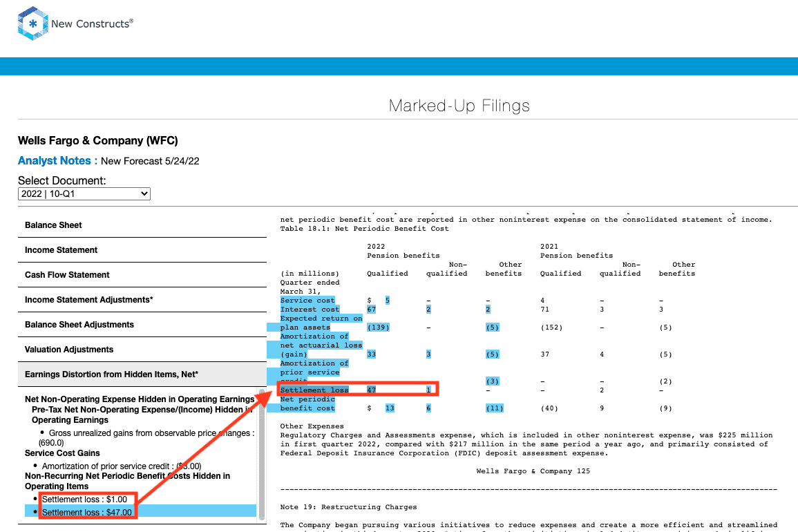Expand the Balance Sheet section

click(142, 225)
